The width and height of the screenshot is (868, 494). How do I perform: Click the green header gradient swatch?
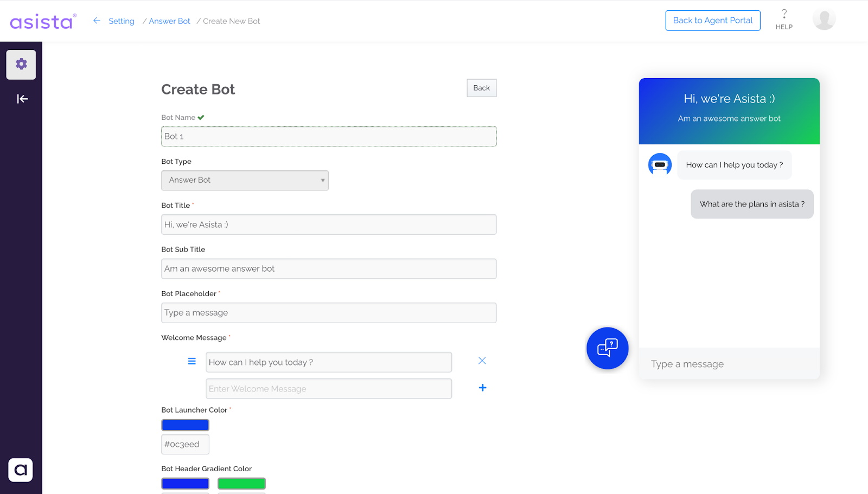(x=241, y=483)
